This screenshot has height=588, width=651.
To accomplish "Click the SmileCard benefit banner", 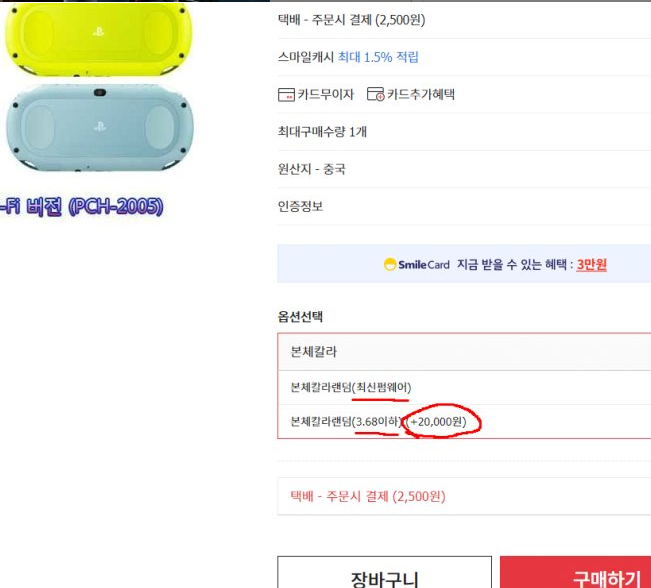I will [464, 264].
